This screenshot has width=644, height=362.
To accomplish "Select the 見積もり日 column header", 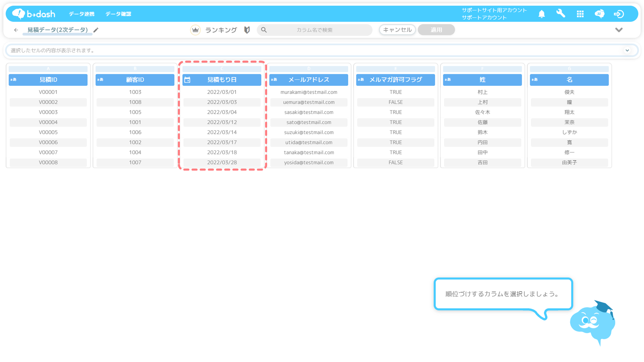I will (x=222, y=80).
